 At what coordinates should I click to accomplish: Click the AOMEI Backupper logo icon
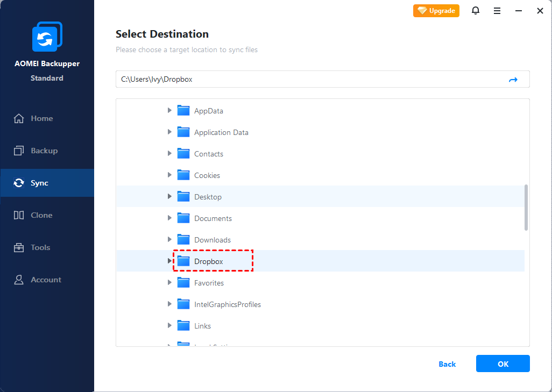click(47, 37)
